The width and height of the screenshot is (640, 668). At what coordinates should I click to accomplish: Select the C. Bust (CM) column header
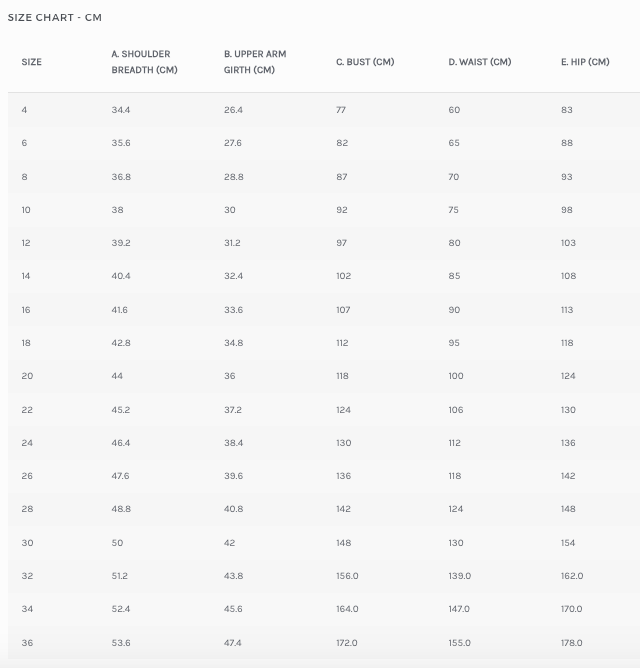coord(365,62)
